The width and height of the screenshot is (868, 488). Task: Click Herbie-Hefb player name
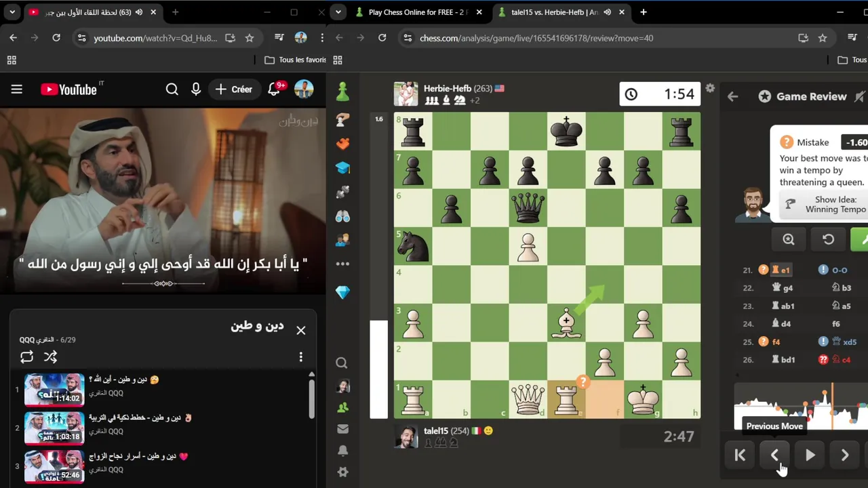click(448, 89)
